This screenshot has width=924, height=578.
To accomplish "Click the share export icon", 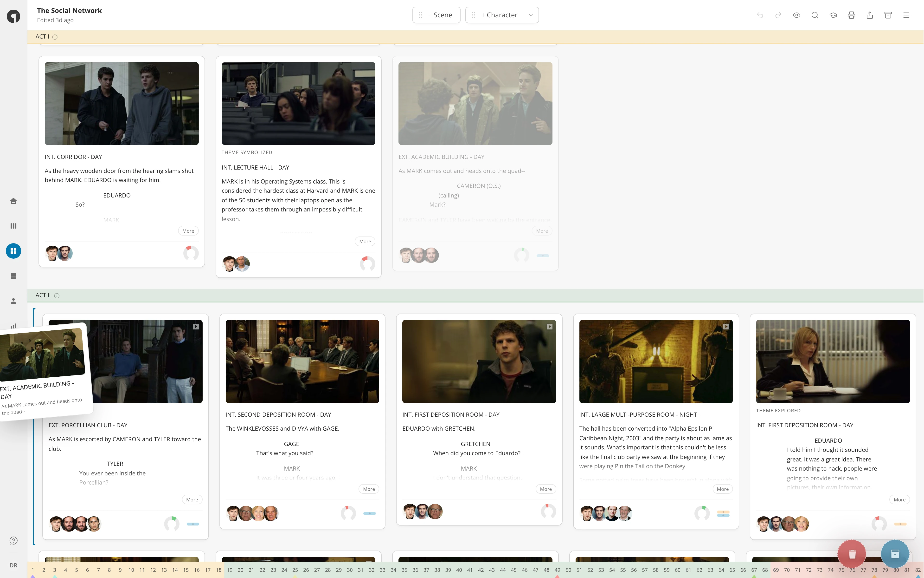I will pos(870,15).
